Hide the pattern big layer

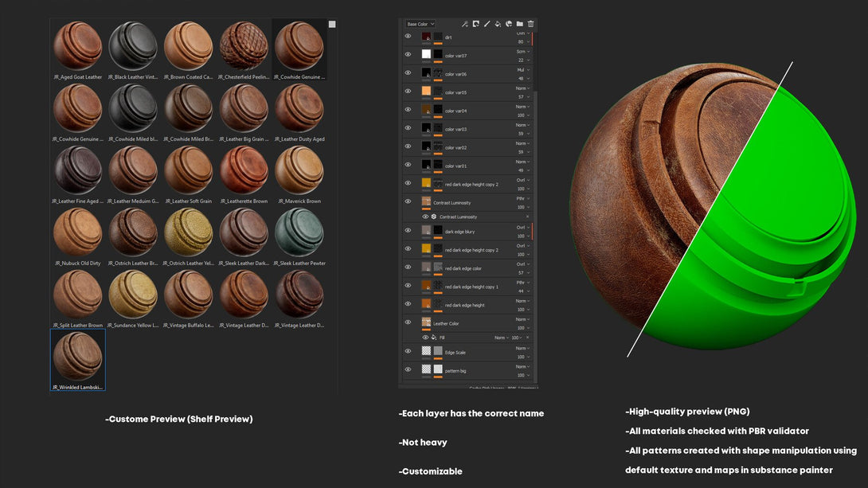pyautogui.click(x=408, y=369)
